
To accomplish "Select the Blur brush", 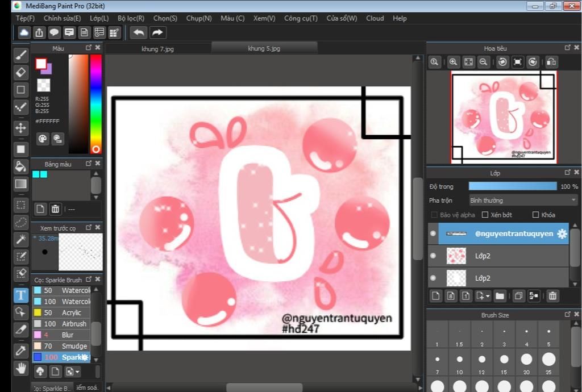I will [61, 335].
